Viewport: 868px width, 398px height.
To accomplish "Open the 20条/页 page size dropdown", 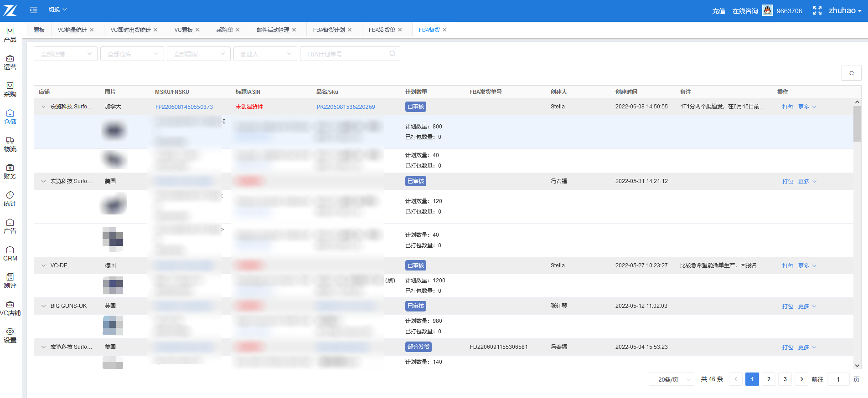I will [x=671, y=379].
